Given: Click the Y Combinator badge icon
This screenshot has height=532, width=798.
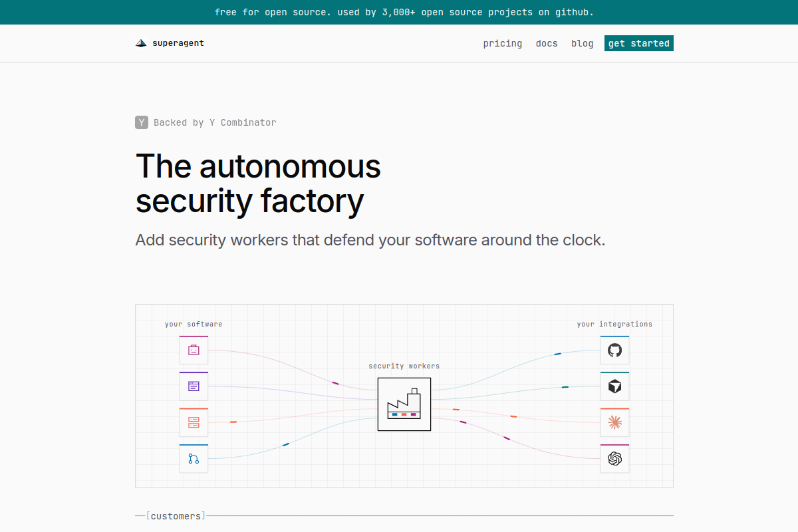Looking at the screenshot, I should tap(142, 122).
